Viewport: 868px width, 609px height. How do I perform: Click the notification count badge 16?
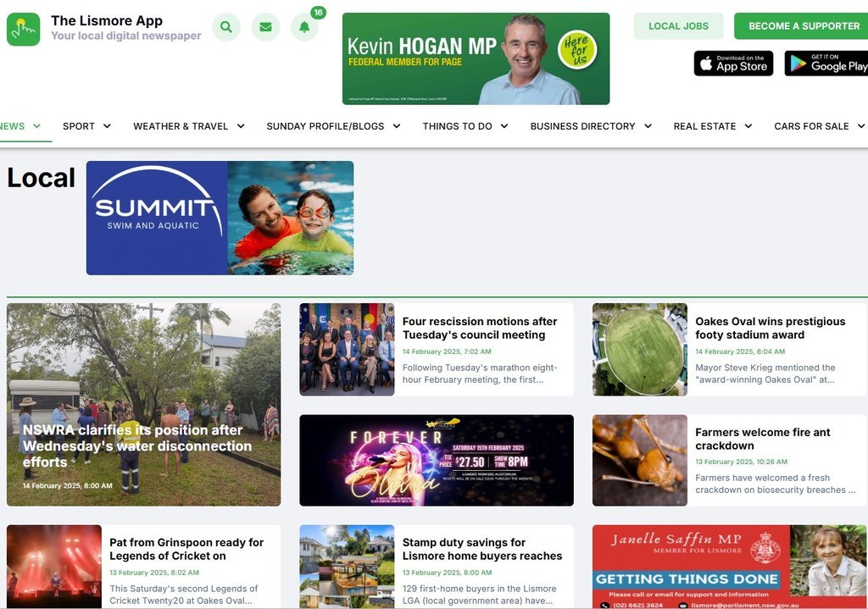[318, 12]
